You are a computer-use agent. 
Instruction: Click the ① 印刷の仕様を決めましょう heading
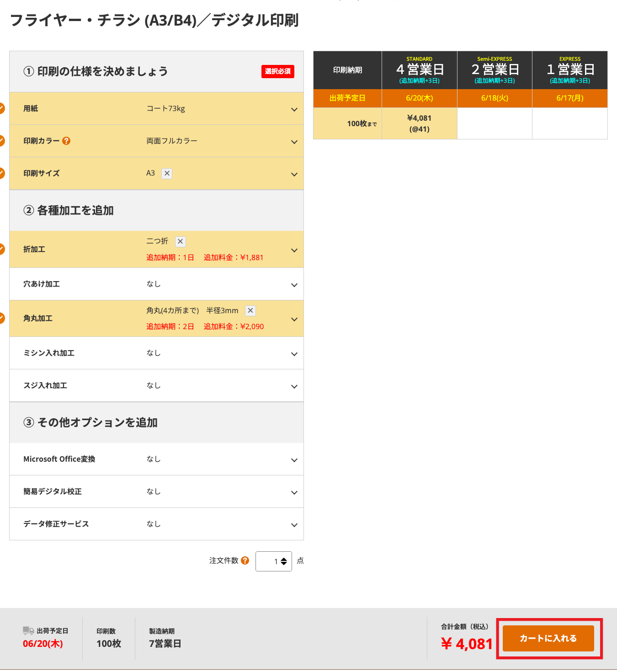pos(96,71)
